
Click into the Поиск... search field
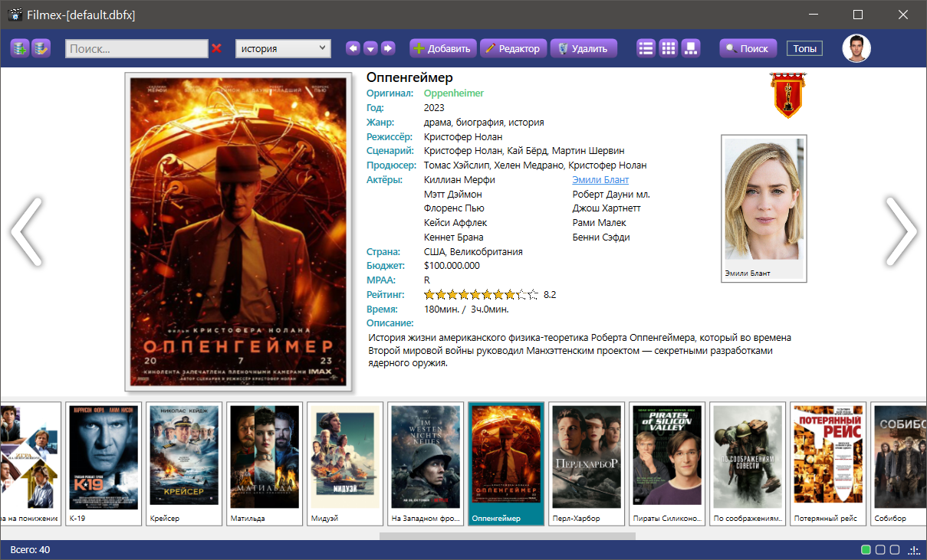pyautogui.click(x=136, y=48)
